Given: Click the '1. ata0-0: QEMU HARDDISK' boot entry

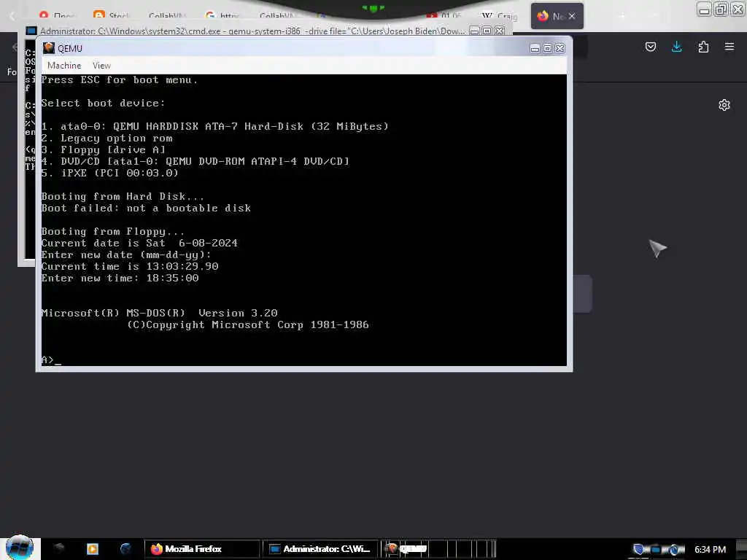Looking at the screenshot, I should coord(215,126).
